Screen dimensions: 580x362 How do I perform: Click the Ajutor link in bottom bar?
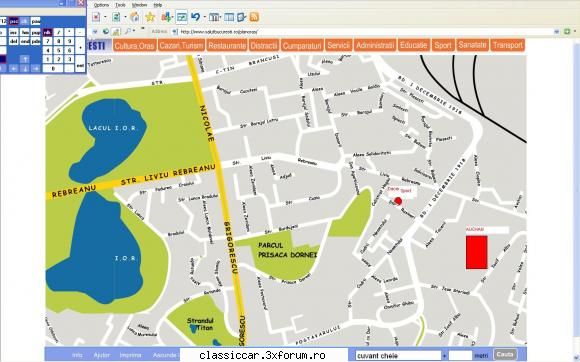point(101,355)
